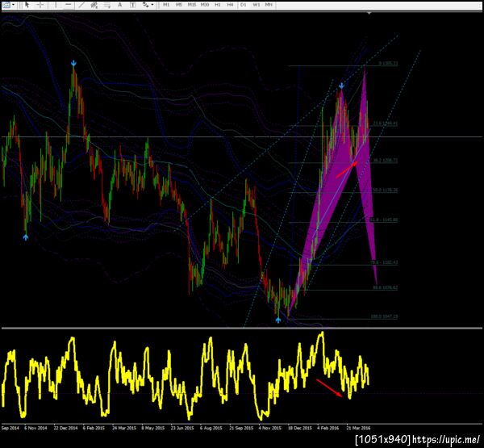Click the 18 Dec 2015 date label
This screenshot has width=484, height=448.
[x=300, y=428]
